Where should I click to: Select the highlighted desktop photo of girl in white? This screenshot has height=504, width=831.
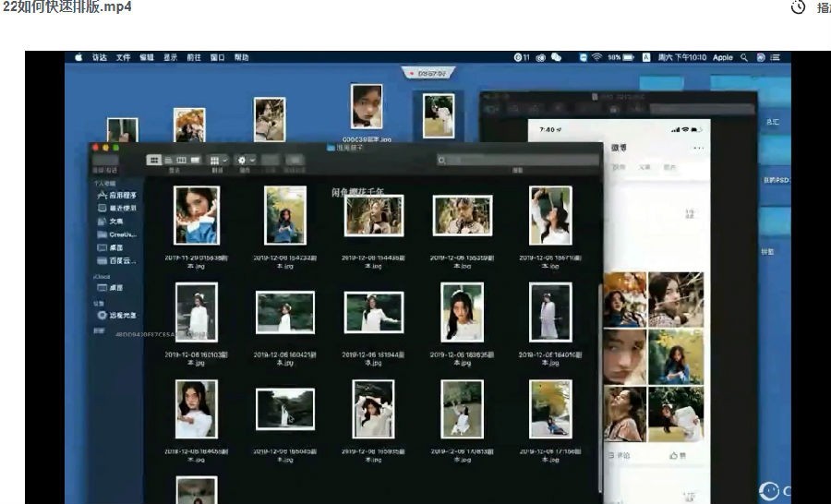[x=439, y=115]
